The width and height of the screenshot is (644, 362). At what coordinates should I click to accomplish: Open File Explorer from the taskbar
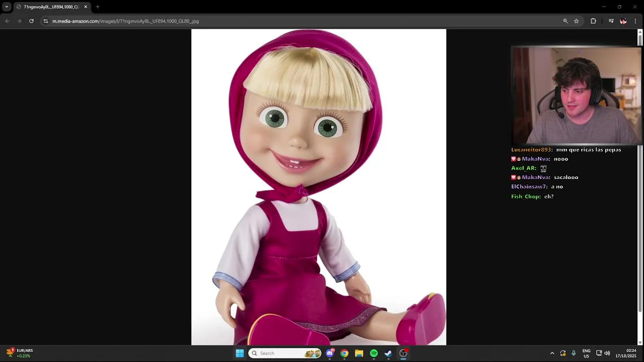click(359, 353)
